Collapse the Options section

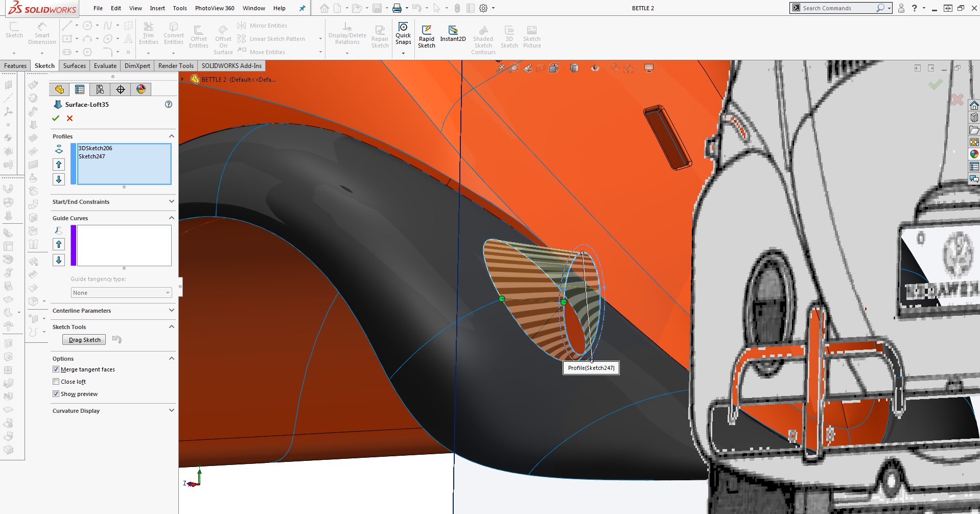coord(172,359)
